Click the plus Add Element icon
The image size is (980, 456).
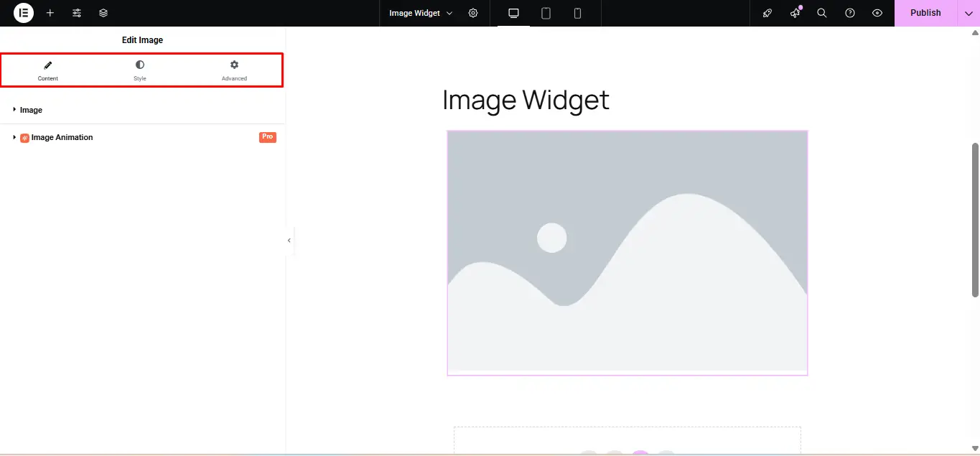pyautogui.click(x=50, y=13)
